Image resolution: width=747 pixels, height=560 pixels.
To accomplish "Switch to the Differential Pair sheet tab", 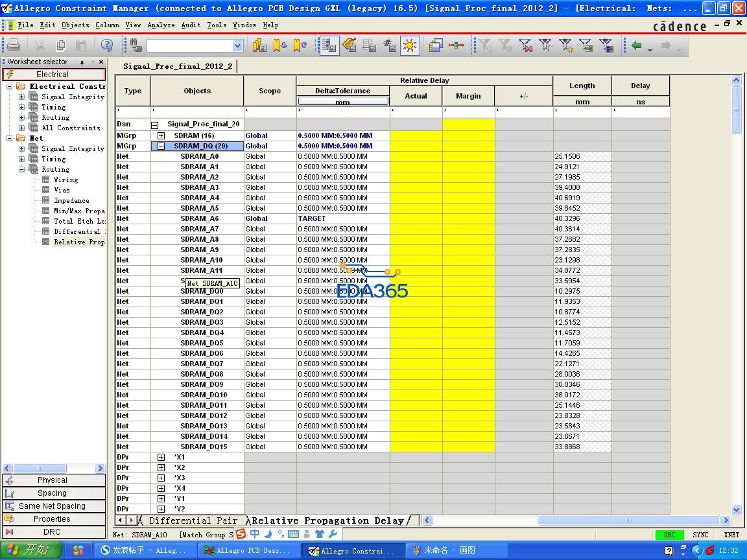I will pyautogui.click(x=193, y=520).
